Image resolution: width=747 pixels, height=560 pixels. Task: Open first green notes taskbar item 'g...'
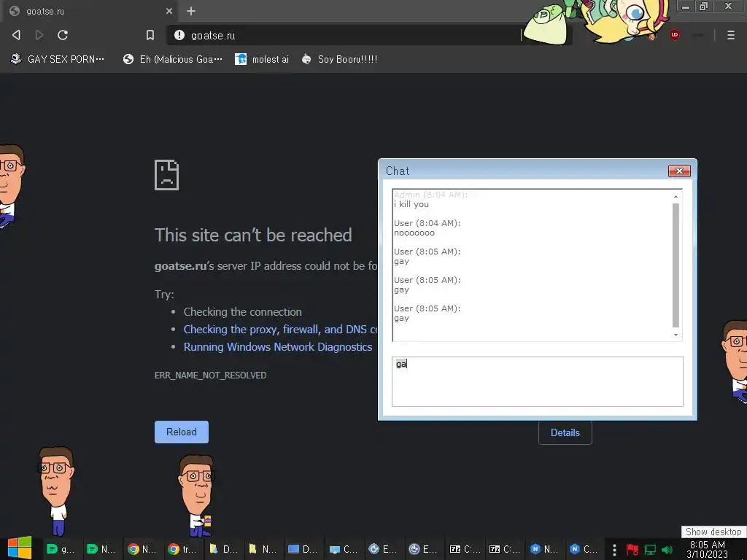(x=61, y=549)
